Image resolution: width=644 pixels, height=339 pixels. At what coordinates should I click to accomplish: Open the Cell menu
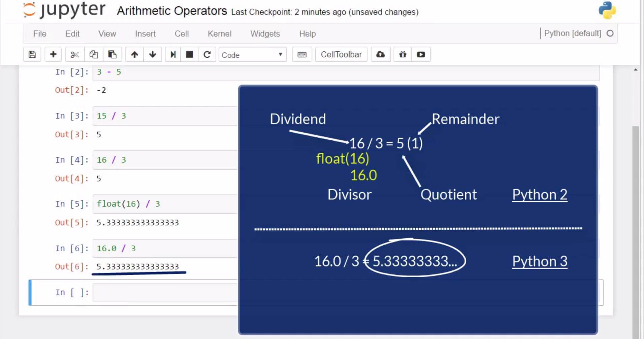click(x=182, y=34)
